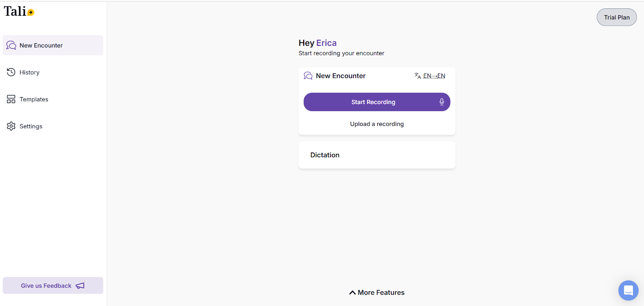
Task: Select the New Encounter speech bubble icon
Action: (11, 45)
